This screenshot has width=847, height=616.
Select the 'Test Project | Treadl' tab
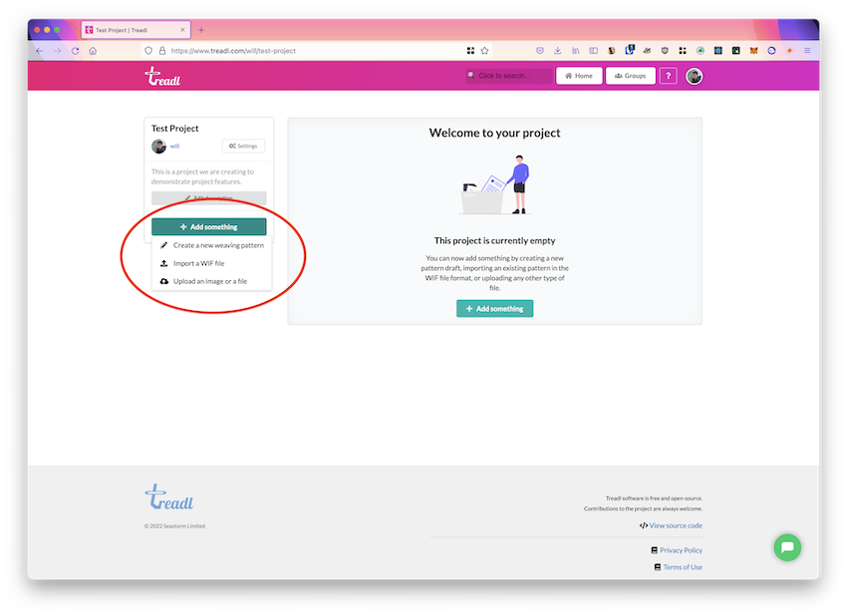tap(136, 30)
